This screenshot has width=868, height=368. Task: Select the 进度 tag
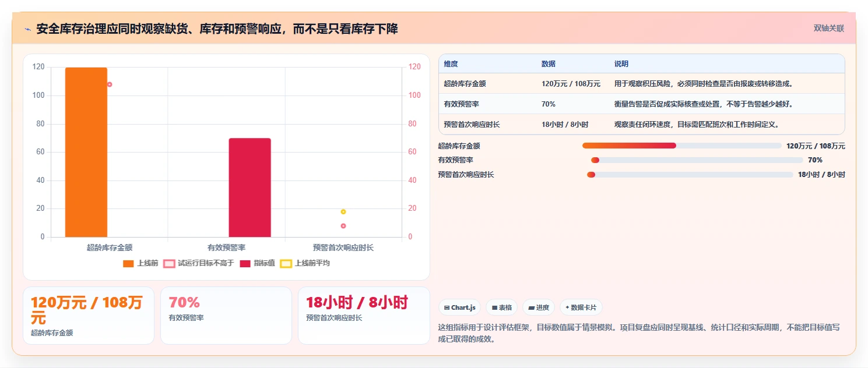tap(539, 307)
